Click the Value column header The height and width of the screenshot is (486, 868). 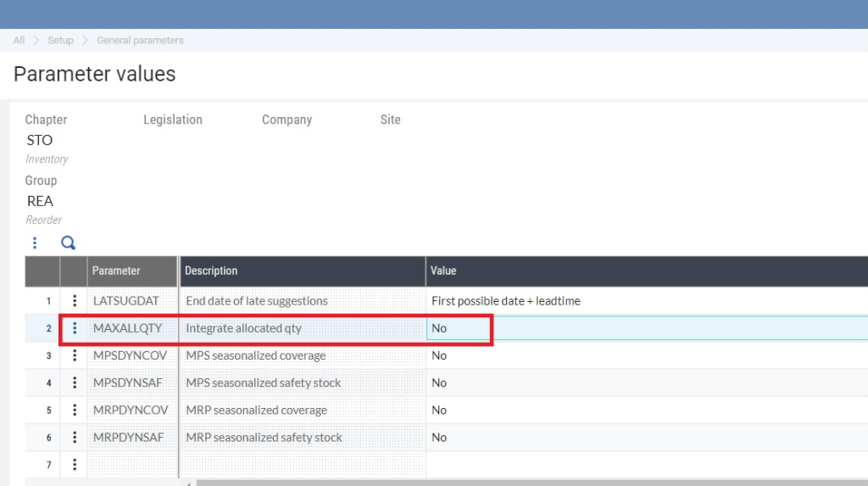[x=443, y=271]
